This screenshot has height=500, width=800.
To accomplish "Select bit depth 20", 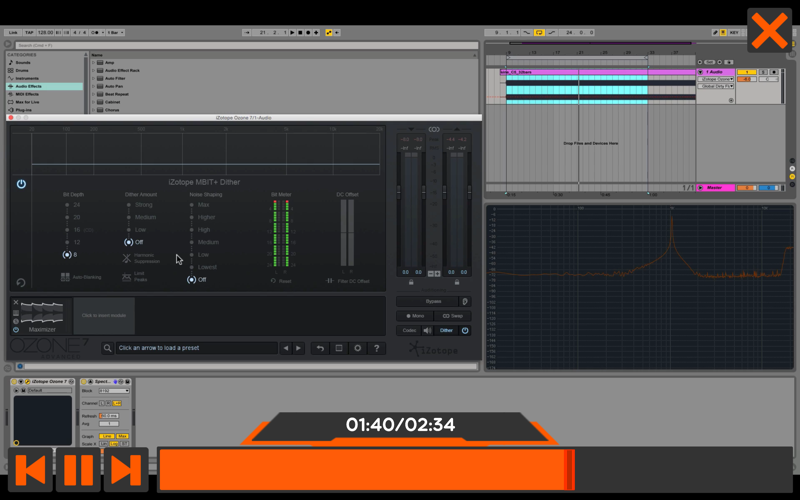I will 72,217.
